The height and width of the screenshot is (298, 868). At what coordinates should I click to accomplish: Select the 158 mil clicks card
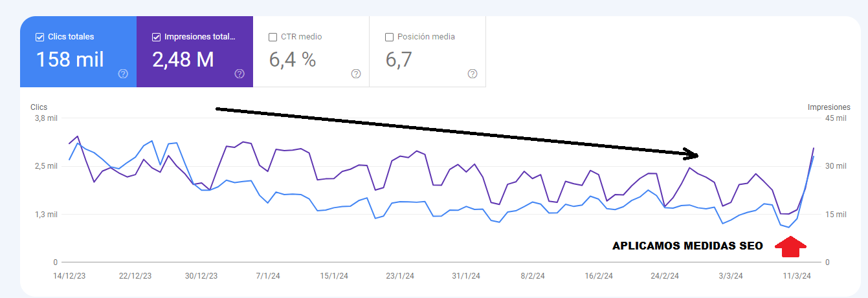click(x=70, y=59)
